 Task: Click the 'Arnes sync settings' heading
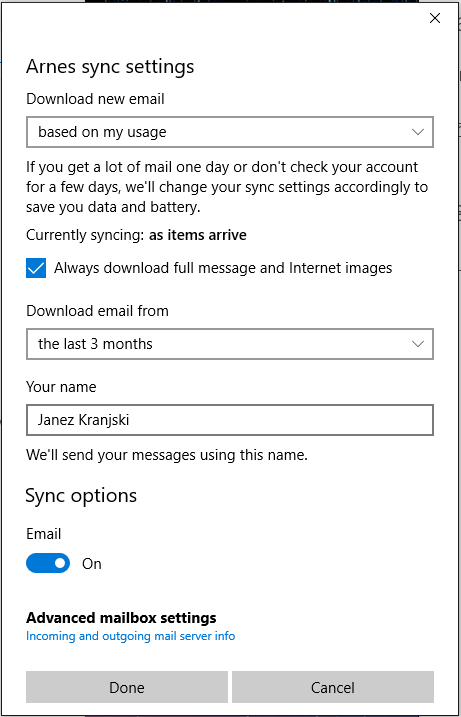click(x=110, y=67)
